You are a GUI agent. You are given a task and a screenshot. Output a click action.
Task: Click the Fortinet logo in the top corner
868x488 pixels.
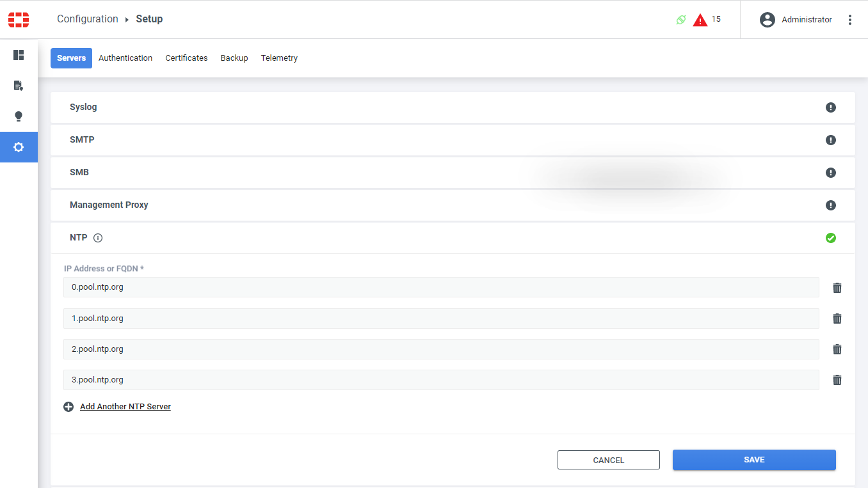pos(19,19)
